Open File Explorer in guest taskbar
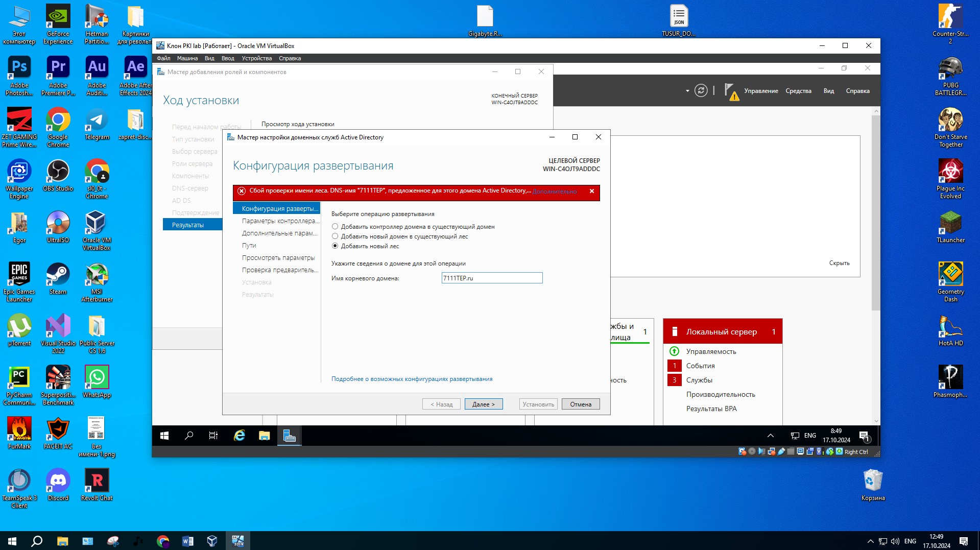Image resolution: width=980 pixels, height=550 pixels. (264, 436)
